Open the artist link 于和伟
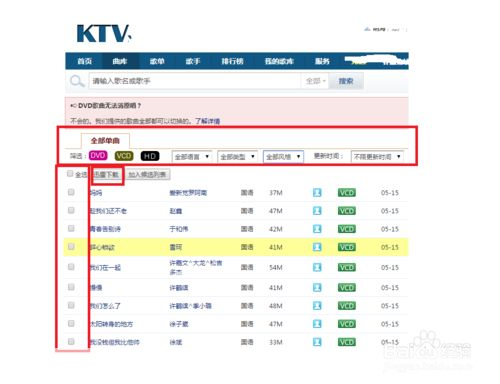 (179, 229)
